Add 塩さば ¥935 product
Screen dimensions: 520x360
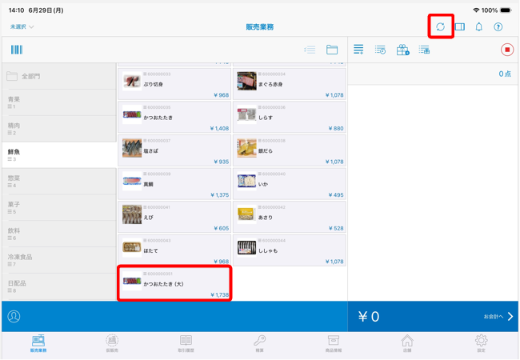point(174,151)
